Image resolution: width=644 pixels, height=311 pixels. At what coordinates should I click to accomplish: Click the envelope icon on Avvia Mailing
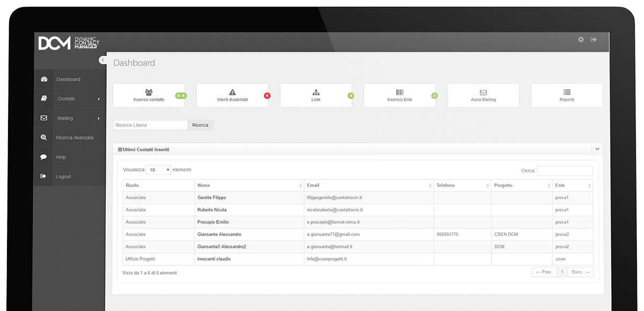point(483,92)
